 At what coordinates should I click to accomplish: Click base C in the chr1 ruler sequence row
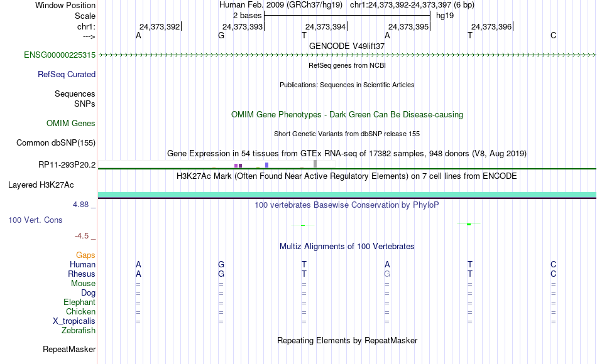[x=553, y=36]
